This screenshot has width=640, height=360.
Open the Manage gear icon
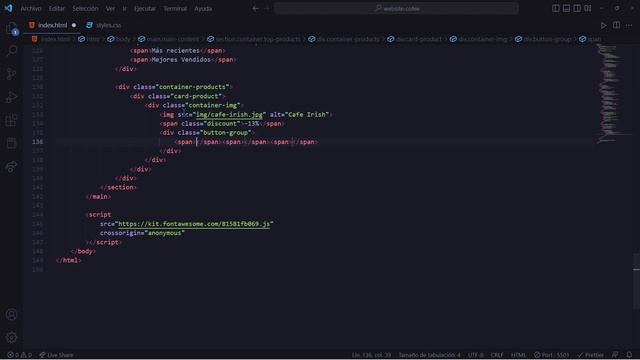tap(11, 337)
